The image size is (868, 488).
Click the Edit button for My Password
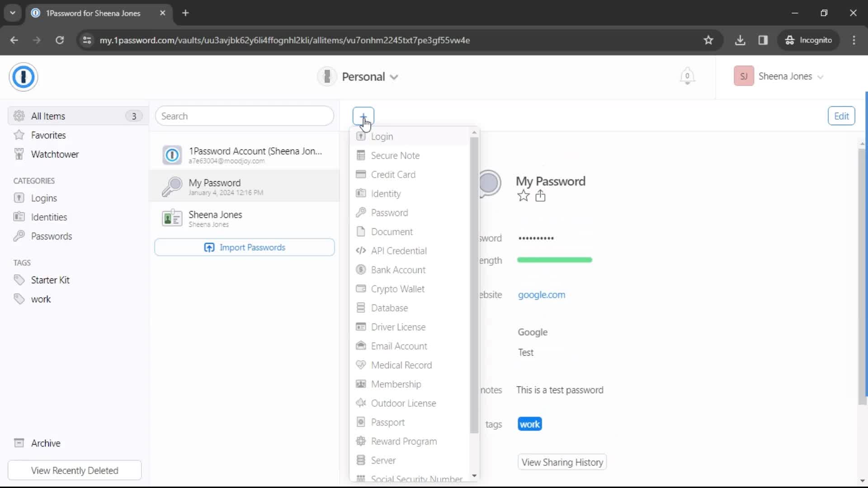coord(841,116)
